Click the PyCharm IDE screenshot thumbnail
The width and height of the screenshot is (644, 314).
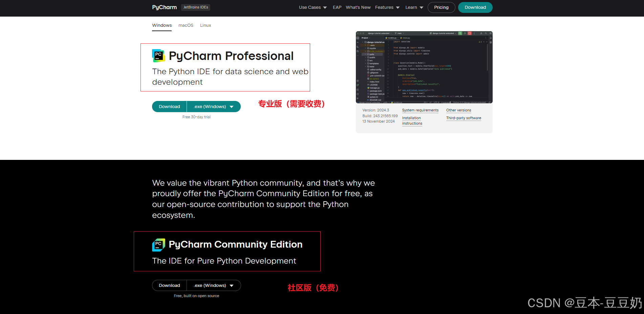click(424, 67)
